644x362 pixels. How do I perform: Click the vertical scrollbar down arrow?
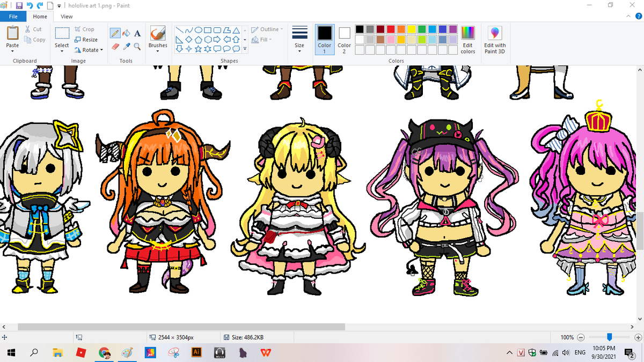[640, 318]
